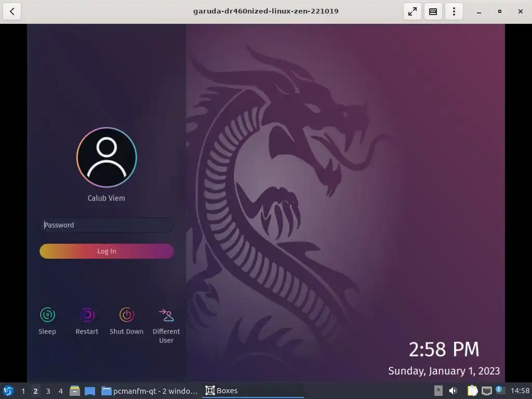532x399 pixels.
Task: Open pcmanfm-qt taskbar window group
Action: (x=150, y=391)
